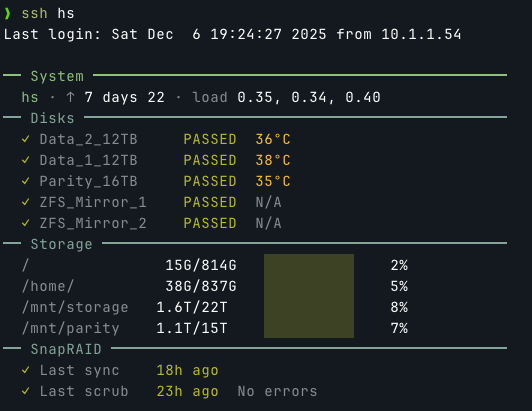Click the ZFS_Mirror_2 disk name
The height and width of the screenshot is (411, 532).
[x=93, y=224]
